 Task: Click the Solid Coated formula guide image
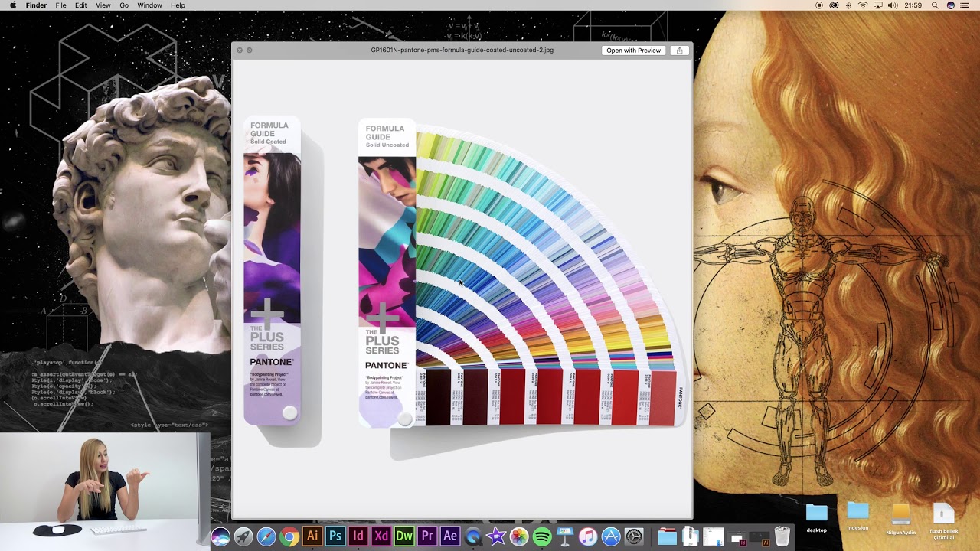click(x=273, y=271)
